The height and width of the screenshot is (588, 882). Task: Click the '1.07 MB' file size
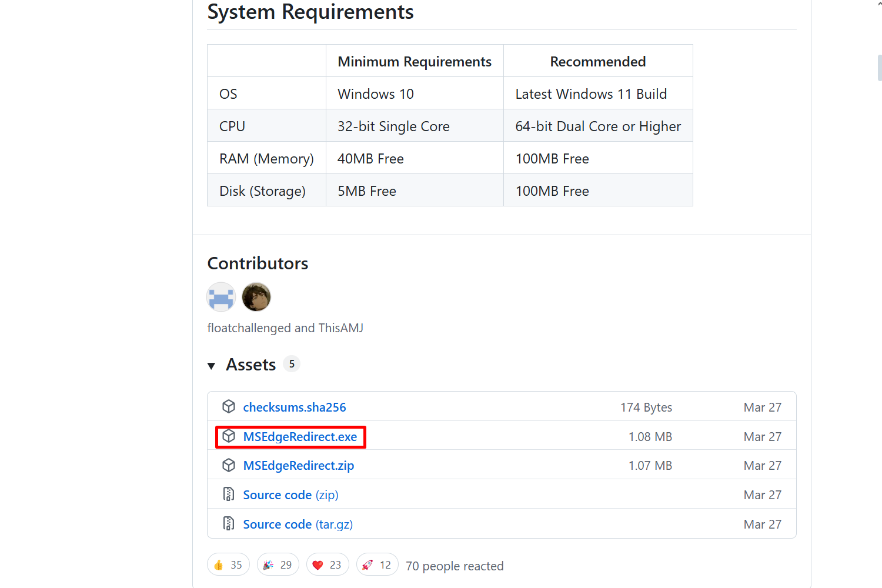650,466
